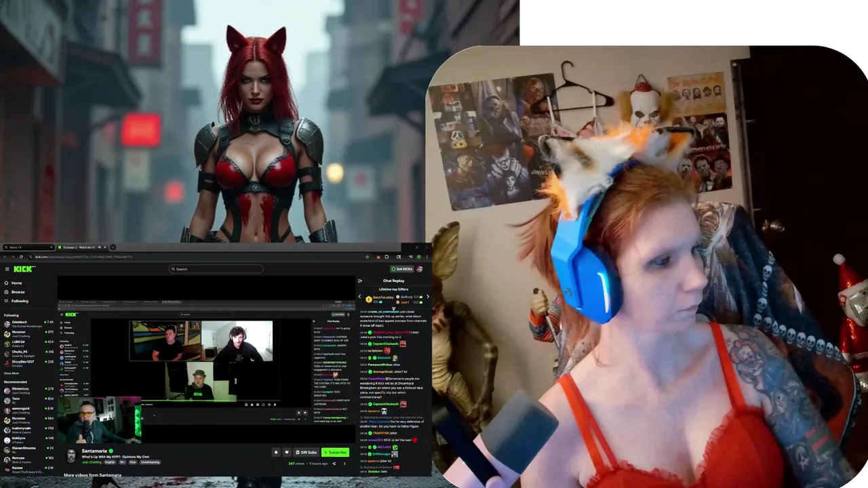This screenshot has width=868, height=488.
Task: Open lifeisntizzy recommended channel
Action: pos(28,390)
